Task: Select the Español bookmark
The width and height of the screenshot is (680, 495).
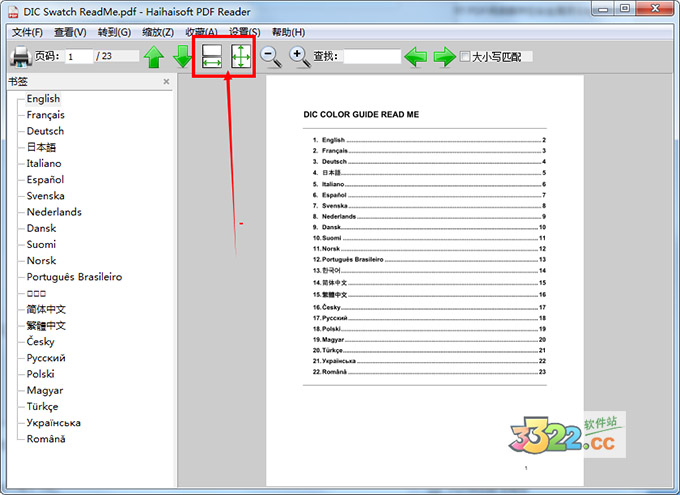Action: [x=45, y=180]
